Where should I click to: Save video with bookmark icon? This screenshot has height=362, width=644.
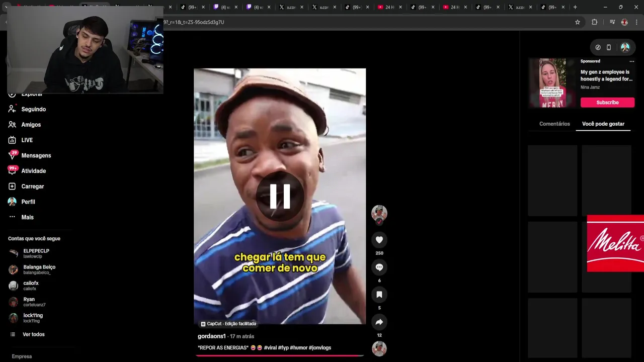(379, 294)
